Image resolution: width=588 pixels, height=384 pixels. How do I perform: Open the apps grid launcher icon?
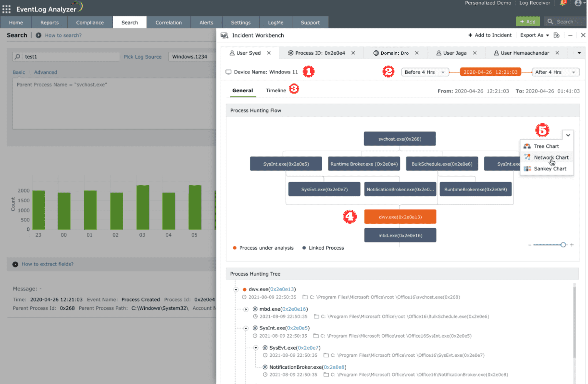(x=6, y=9)
